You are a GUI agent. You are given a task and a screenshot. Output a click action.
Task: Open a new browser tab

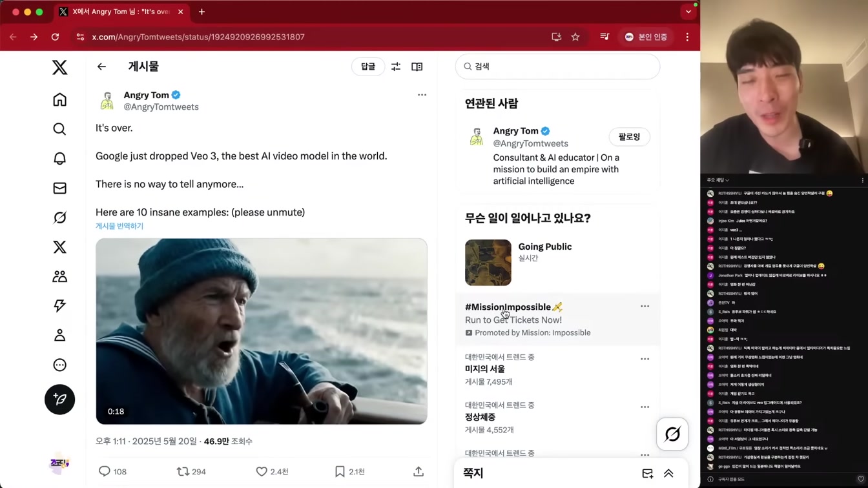(x=201, y=12)
